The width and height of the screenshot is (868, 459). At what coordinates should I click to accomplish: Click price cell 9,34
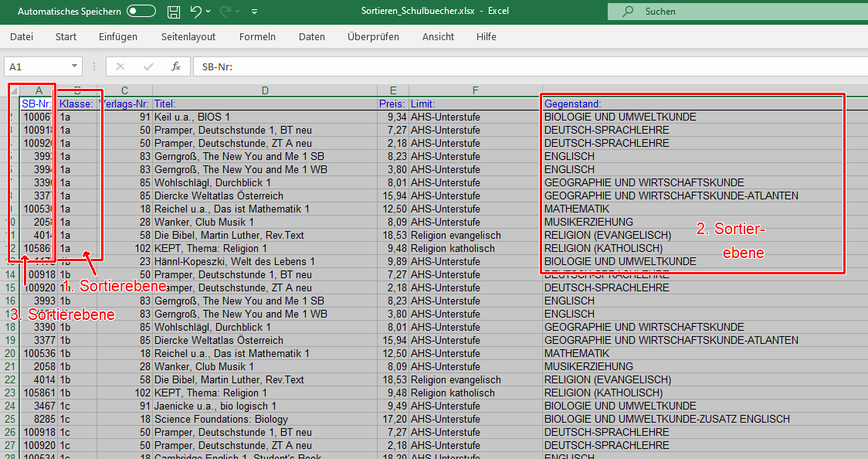tap(393, 117)
